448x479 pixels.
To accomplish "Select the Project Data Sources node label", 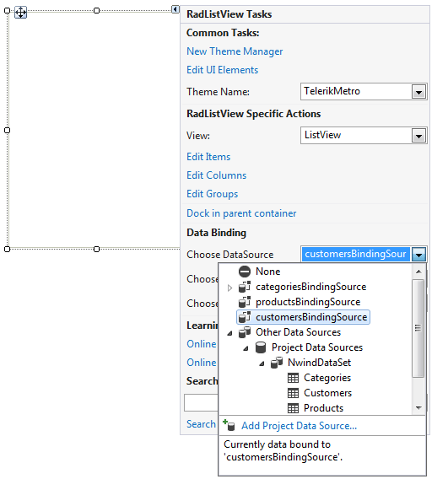I will point(317,347).
